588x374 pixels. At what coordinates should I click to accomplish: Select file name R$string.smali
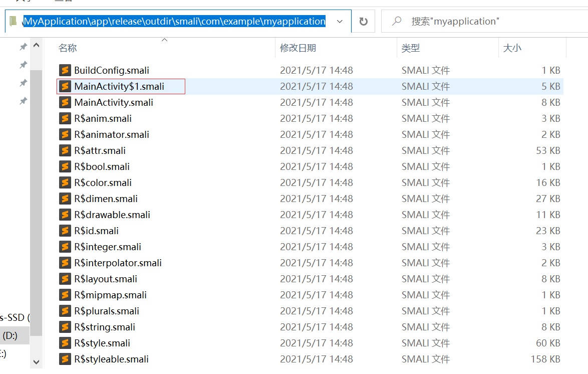(105, 327)
